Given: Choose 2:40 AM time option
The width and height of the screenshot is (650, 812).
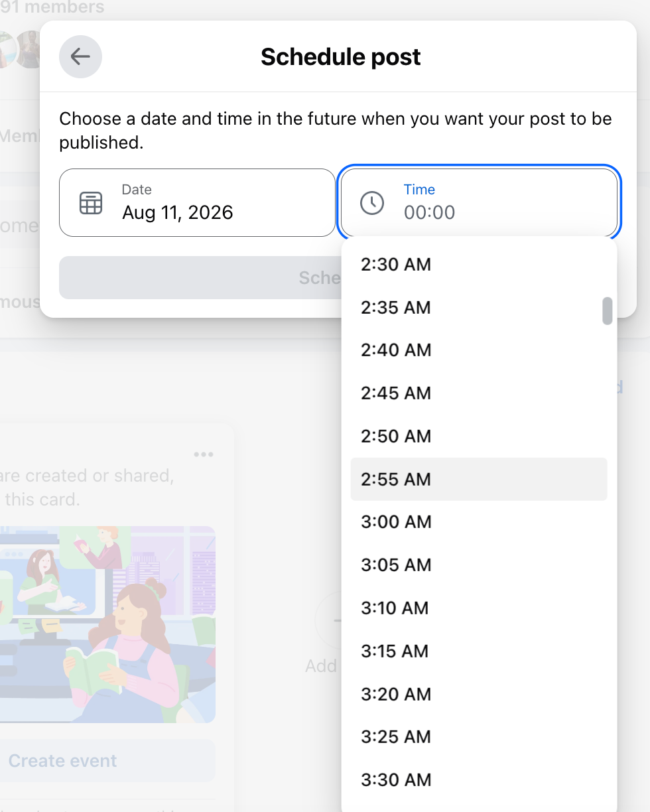Looking at the screenshot, I should coord(479,350).
